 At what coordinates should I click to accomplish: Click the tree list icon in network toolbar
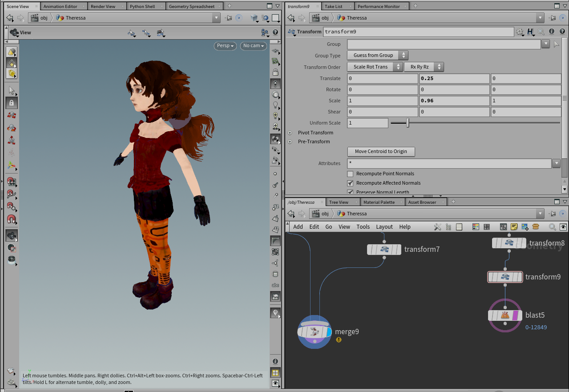[448, 227]
